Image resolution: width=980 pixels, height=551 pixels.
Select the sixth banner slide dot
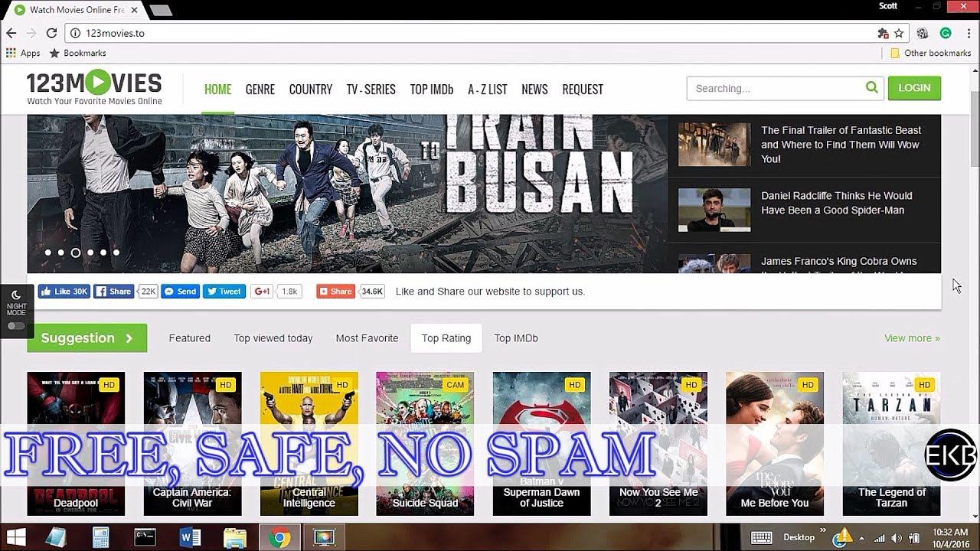(116, 253)
